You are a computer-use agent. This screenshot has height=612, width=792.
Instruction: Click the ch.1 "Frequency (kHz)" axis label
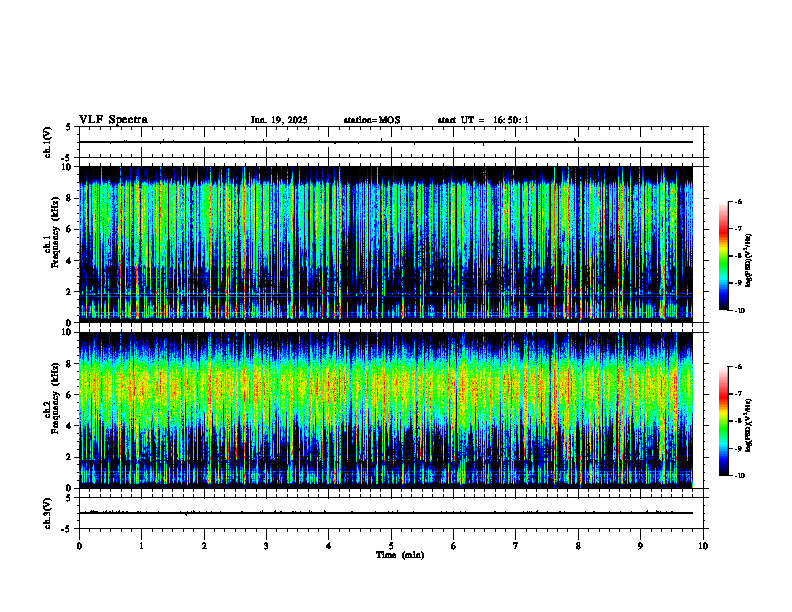[x=56, y=234]
